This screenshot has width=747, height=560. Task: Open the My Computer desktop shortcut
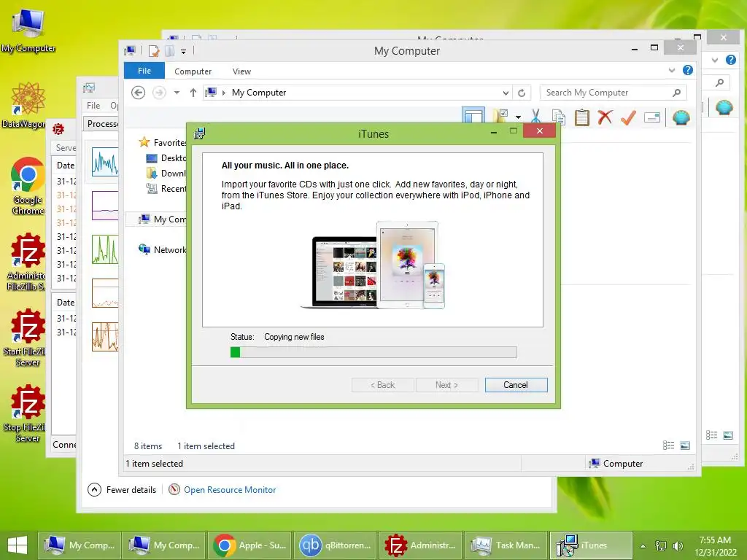(28, 31)
